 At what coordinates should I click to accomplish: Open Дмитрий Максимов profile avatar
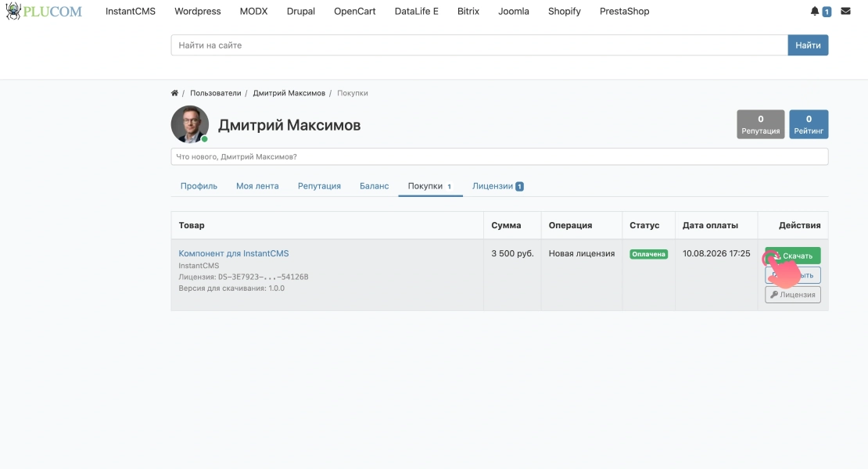pyautogui.click(x=190, y=124)
